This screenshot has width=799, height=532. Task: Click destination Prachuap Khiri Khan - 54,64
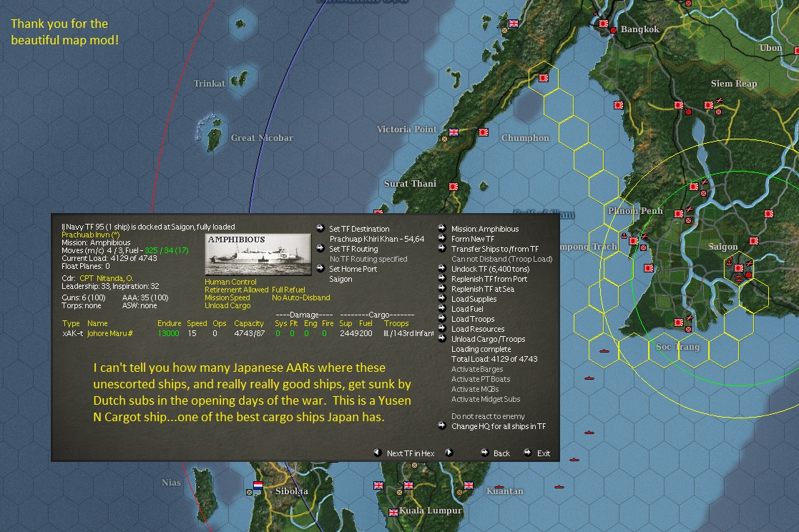[376, 239]
